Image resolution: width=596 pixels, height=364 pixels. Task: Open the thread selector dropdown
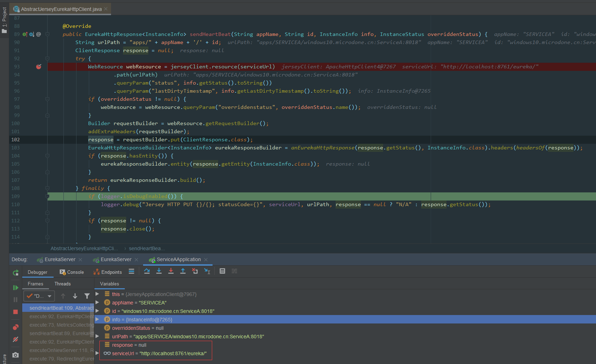(39, 296)
